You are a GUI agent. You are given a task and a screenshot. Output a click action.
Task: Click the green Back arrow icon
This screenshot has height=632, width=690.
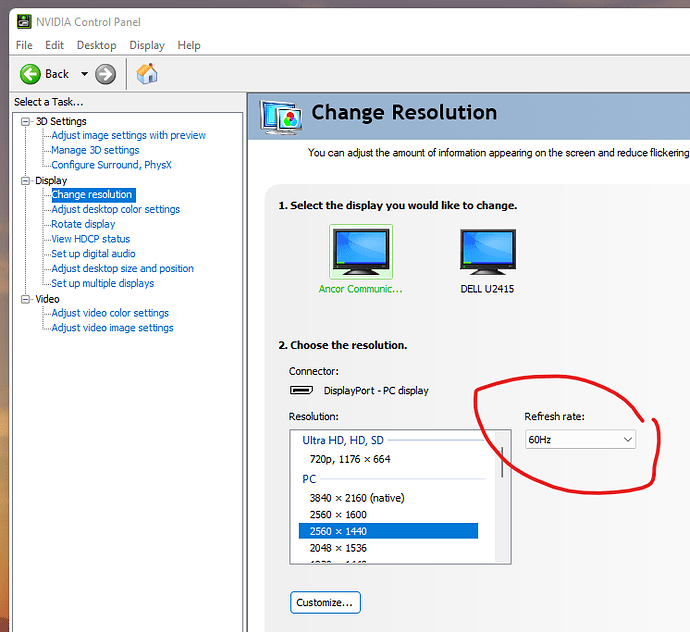[x=30, y=74]
